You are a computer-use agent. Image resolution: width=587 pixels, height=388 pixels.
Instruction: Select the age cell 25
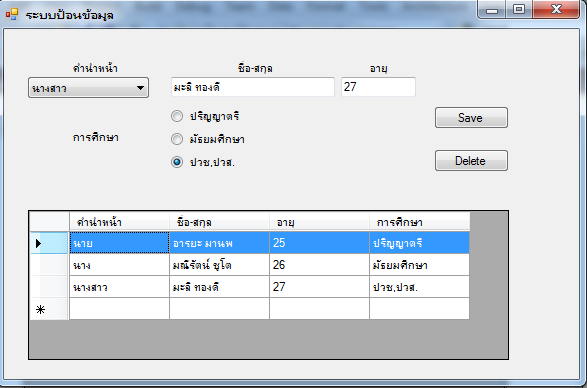click(x=319, y=243)
